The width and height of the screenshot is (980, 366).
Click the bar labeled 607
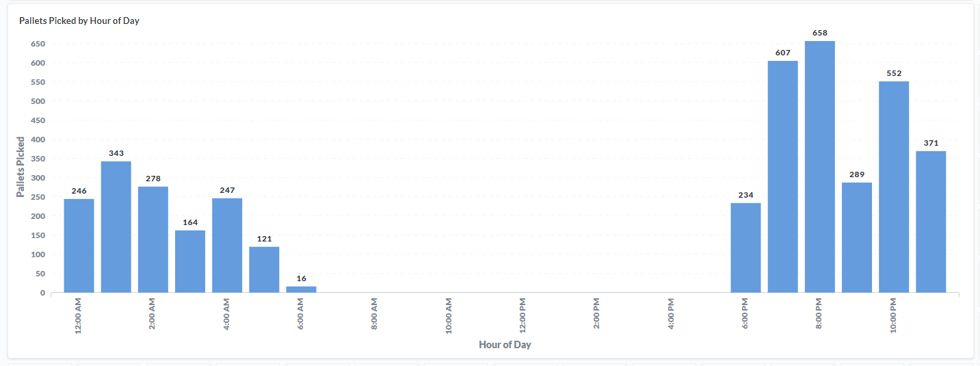click(782, 177)
